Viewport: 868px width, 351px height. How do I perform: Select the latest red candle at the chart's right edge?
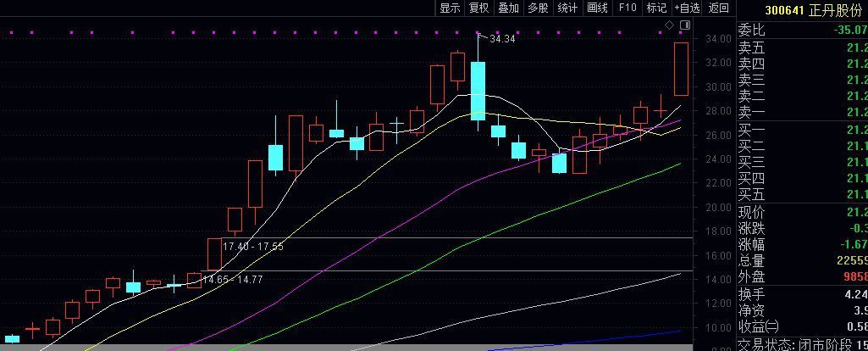click(681, 69)
